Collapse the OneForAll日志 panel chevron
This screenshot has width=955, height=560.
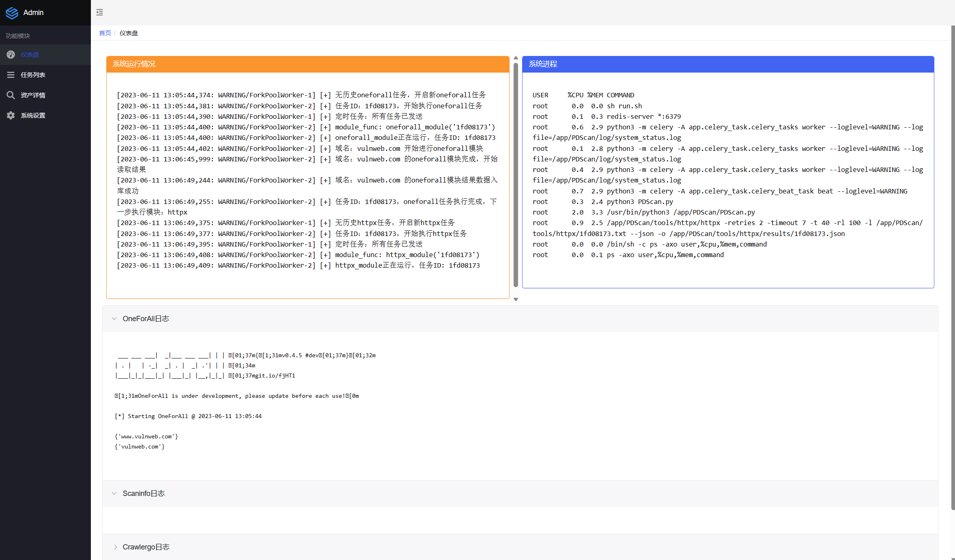pyautogui.click(x=114, y=319)
